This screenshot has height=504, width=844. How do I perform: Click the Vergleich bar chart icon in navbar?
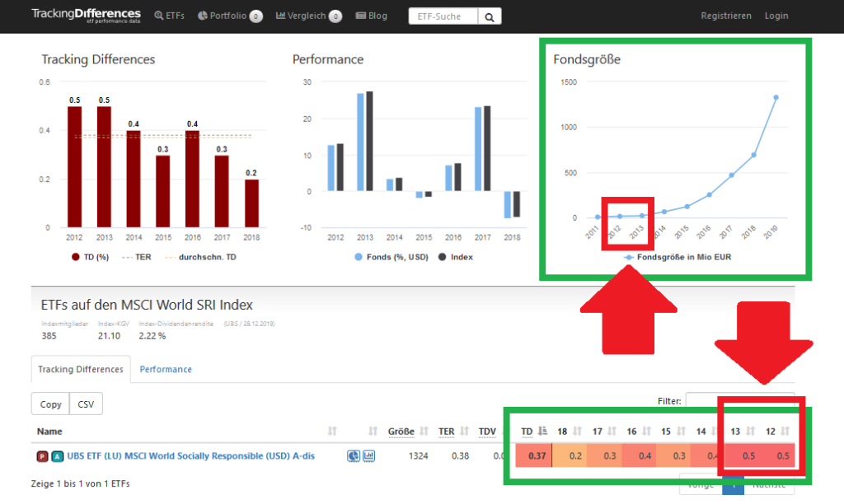coord(280,16)
